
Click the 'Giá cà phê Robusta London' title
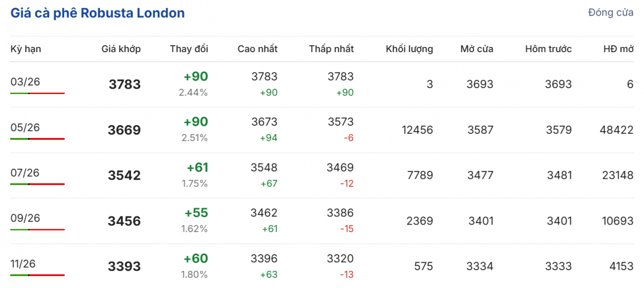click(98, 13)
